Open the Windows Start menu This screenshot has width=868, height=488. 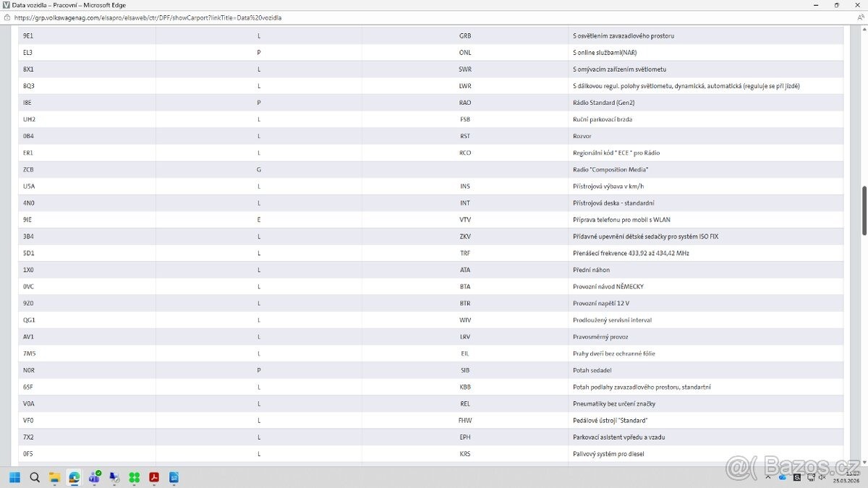click(x=14, y=477)
